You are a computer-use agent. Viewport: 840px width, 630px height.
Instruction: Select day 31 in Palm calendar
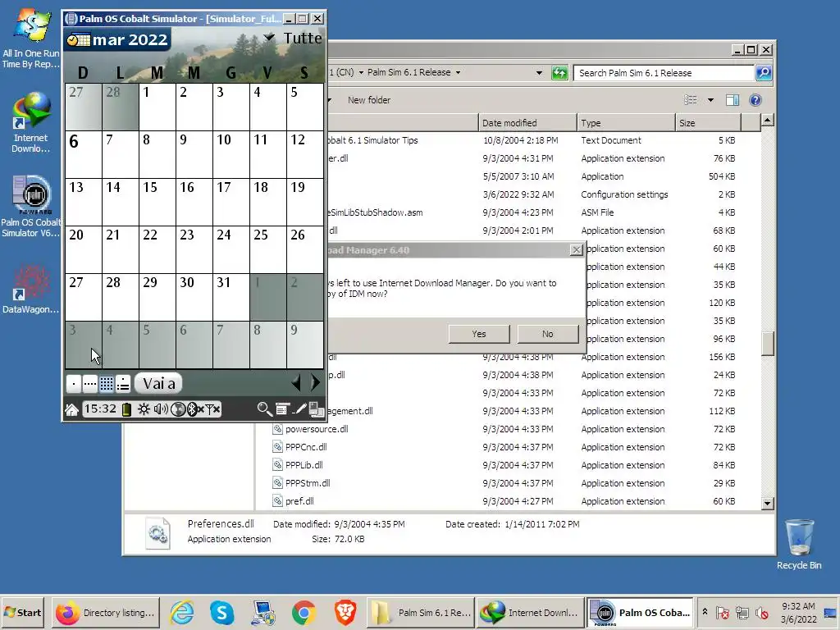pos(231,297)
